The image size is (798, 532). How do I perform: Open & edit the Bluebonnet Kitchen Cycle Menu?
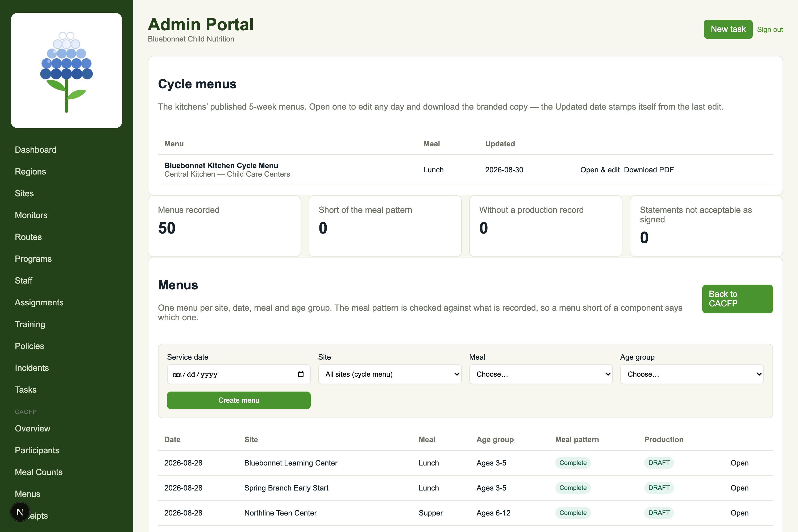point(600,170)
